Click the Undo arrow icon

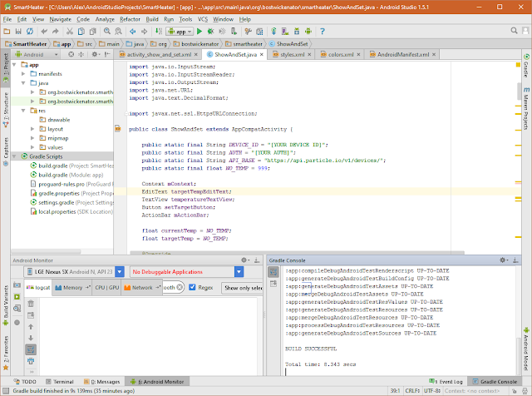tap(44, 32)
